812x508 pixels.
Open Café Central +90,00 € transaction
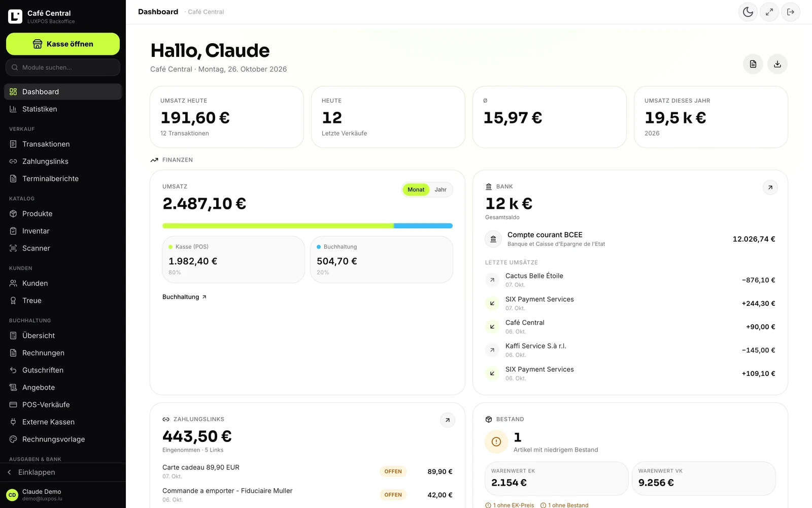(630, 327)
